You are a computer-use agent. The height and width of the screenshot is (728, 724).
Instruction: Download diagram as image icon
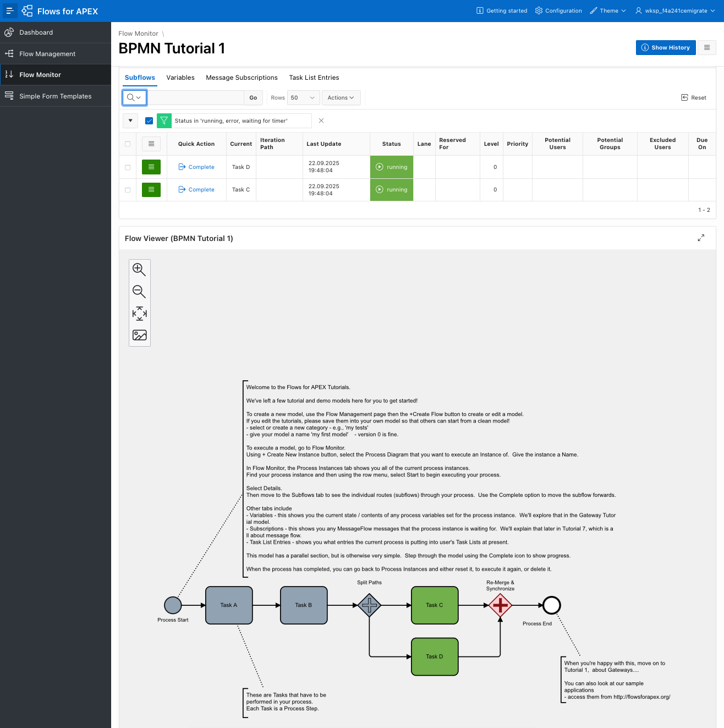click(139, 335)
